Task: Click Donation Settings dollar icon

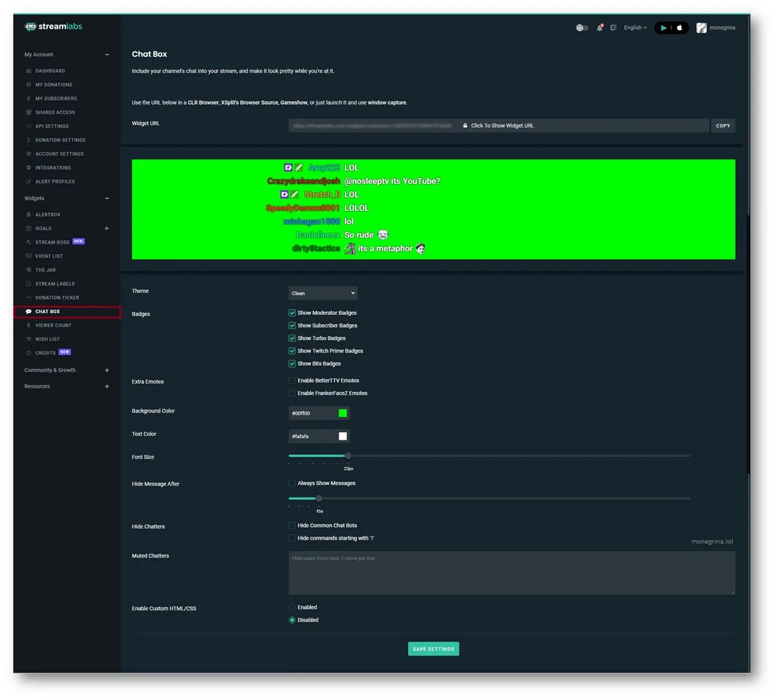Action: click(29, 140)
